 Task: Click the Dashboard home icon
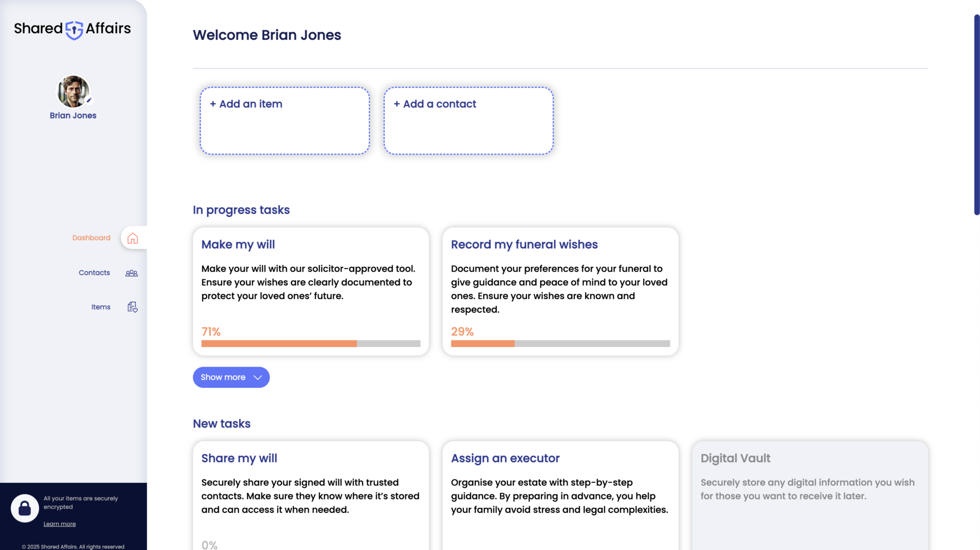tap(133, 238)
